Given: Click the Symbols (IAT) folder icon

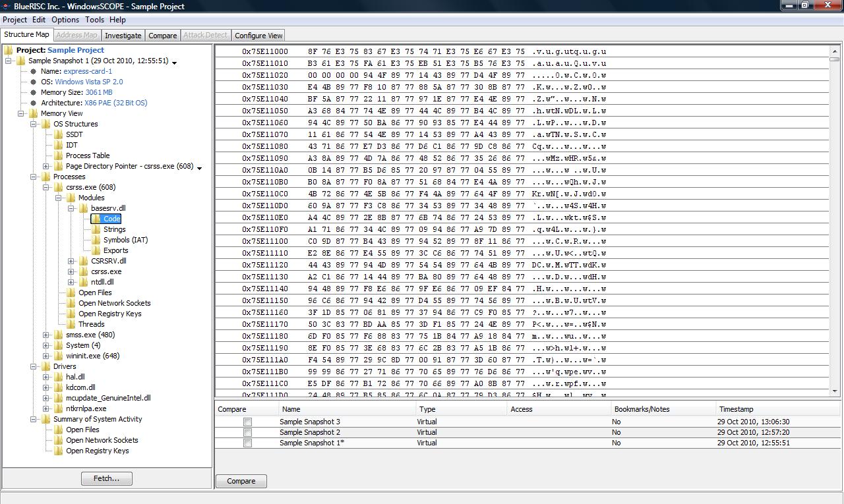Looking at the screenshot, I should click(96, 240).
